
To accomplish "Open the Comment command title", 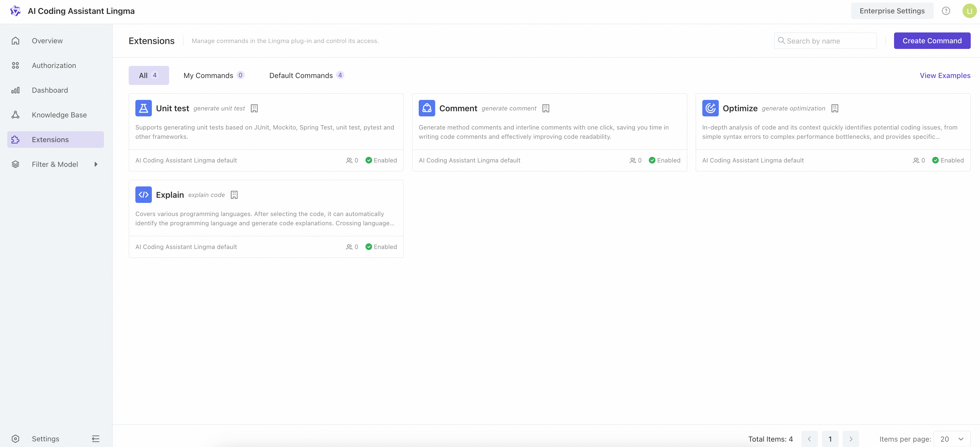I will (458, 108).
